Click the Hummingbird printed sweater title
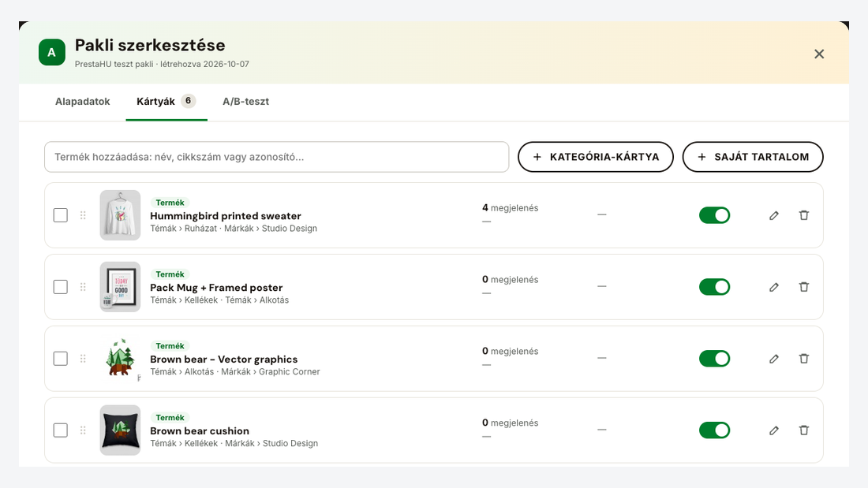Screen dimensions: 868x488 point(226,216)
